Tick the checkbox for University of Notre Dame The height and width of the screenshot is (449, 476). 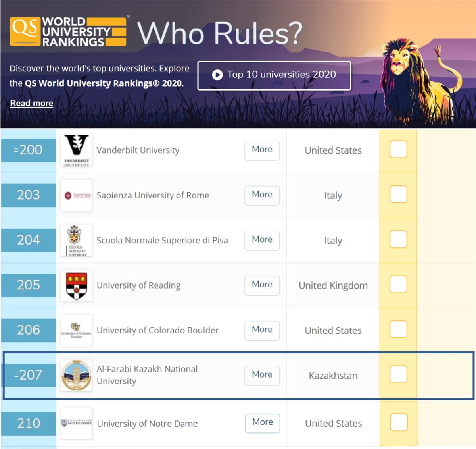point(398,422)
